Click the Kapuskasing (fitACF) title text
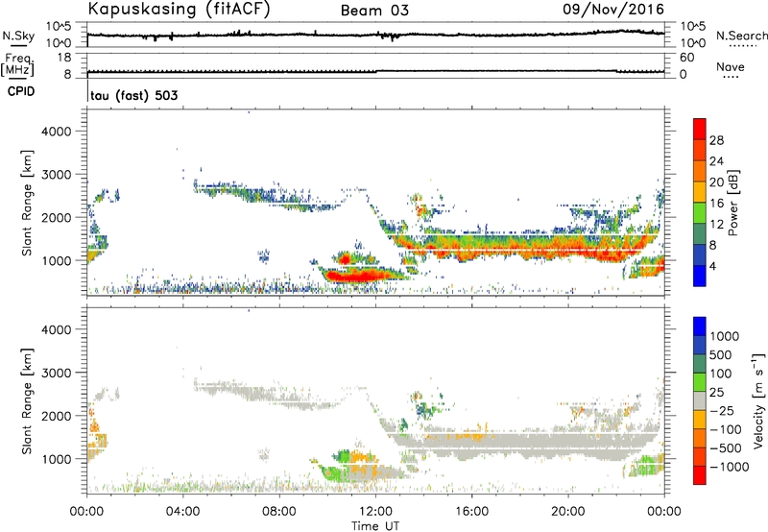The image size is (768, 532). tap(179, 9)
